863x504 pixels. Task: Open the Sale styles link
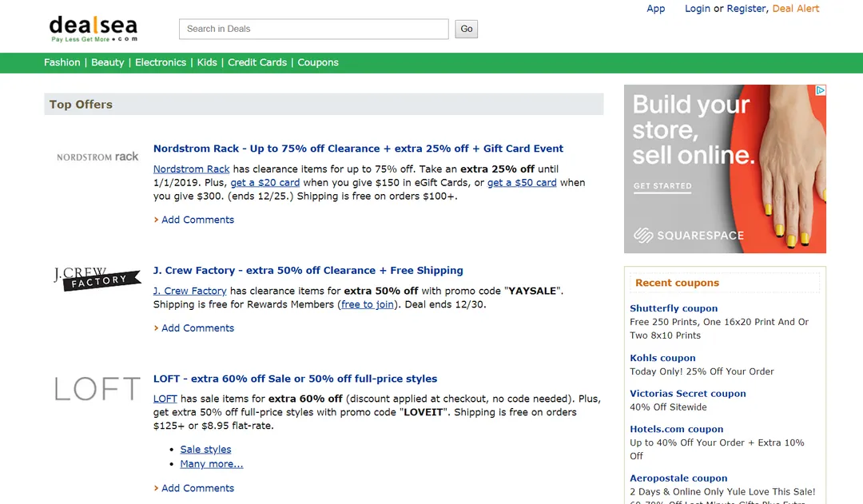206,450
